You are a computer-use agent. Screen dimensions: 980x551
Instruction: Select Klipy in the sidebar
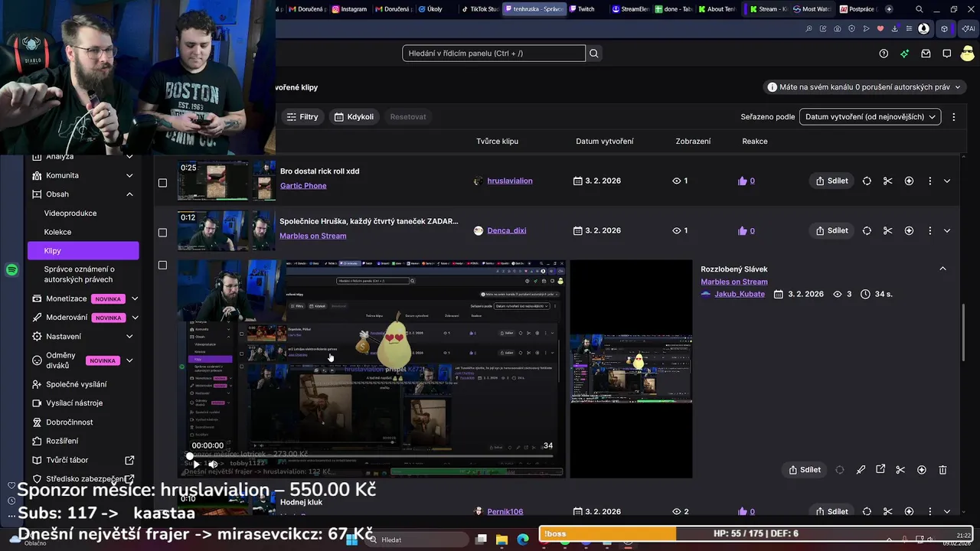83,251
